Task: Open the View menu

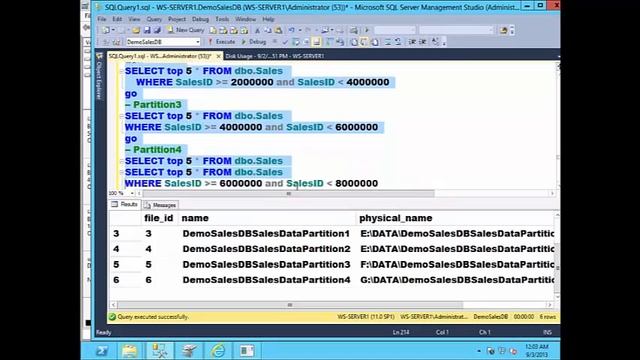Action: (x=134, y=19)
